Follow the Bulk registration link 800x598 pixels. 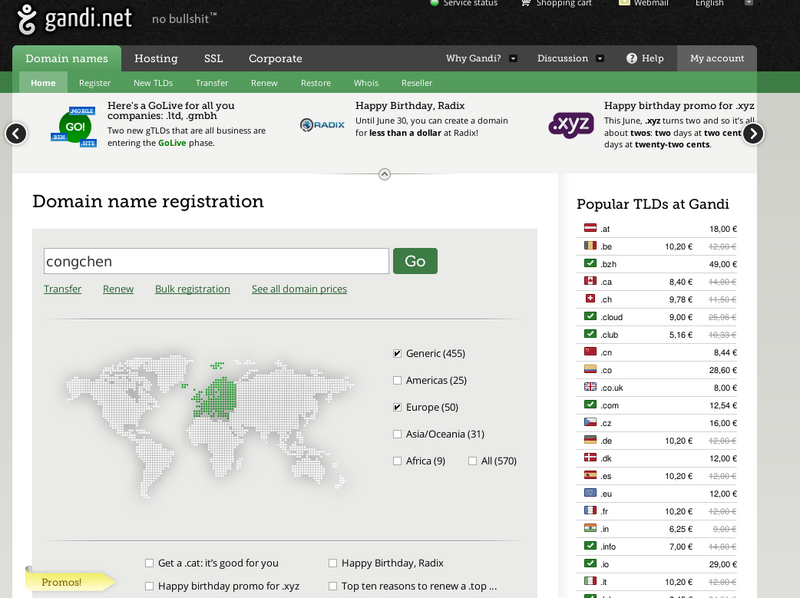192,289
